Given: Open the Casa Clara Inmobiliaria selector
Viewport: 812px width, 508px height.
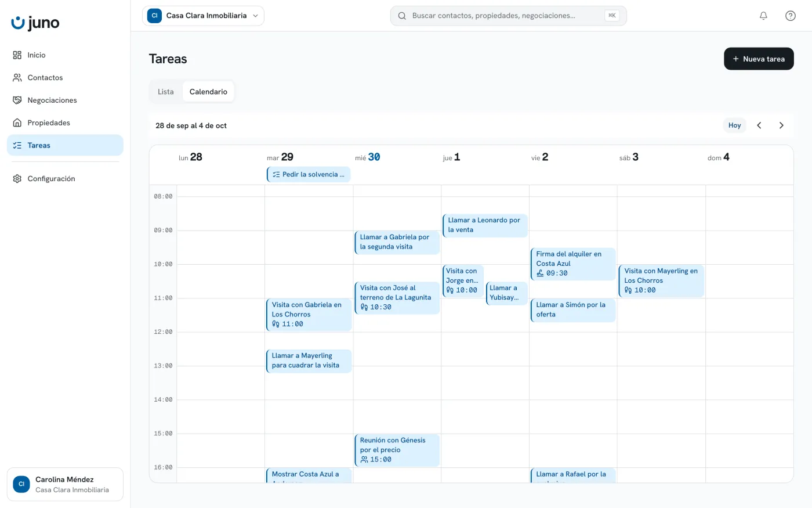Looking at the screenshot, I should (x=203, y=16).
